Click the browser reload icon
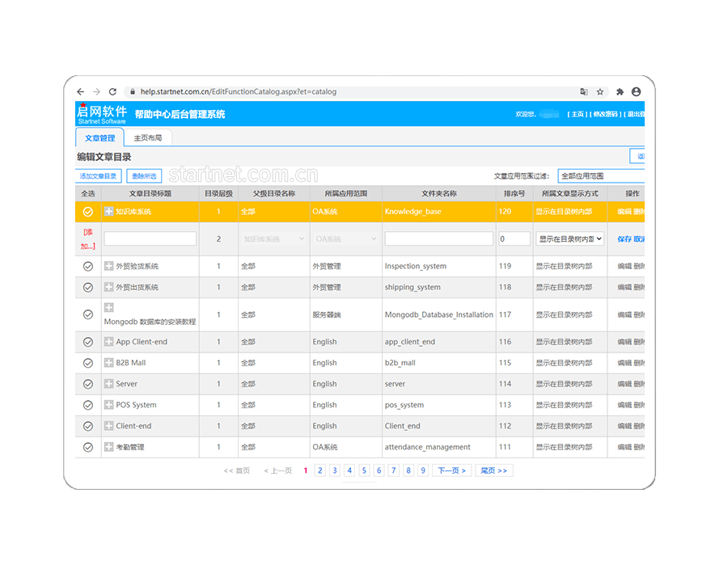The height and width of the screenshot is (582, 728). (112, 92)
